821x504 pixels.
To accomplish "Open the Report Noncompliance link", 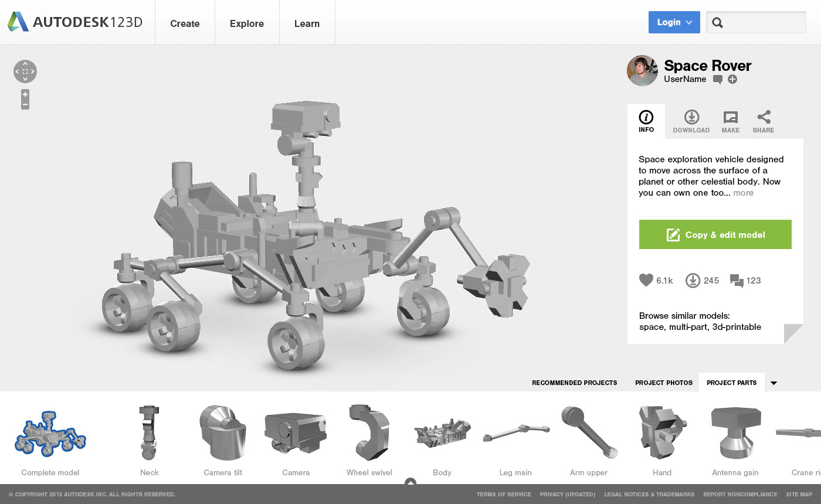I will [x=740, y=495].
